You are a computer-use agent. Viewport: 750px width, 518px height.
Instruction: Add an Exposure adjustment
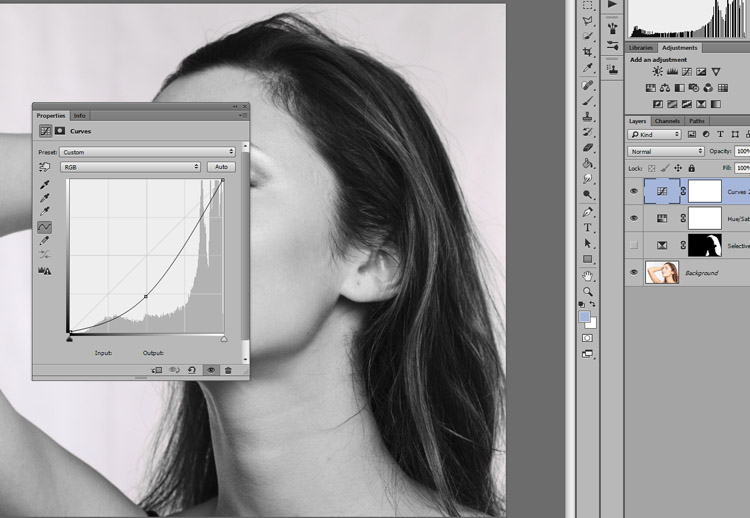701,72
